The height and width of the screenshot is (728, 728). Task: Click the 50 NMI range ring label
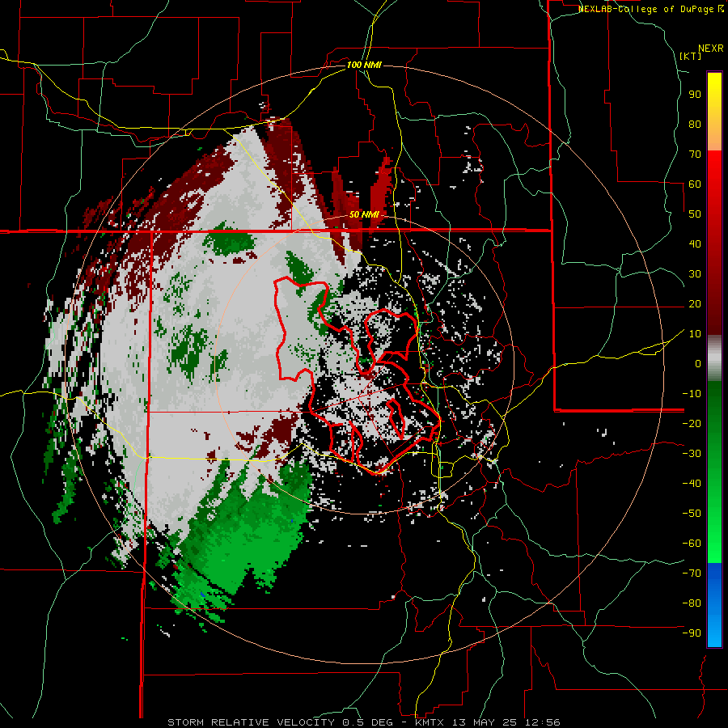click(364, 214)
